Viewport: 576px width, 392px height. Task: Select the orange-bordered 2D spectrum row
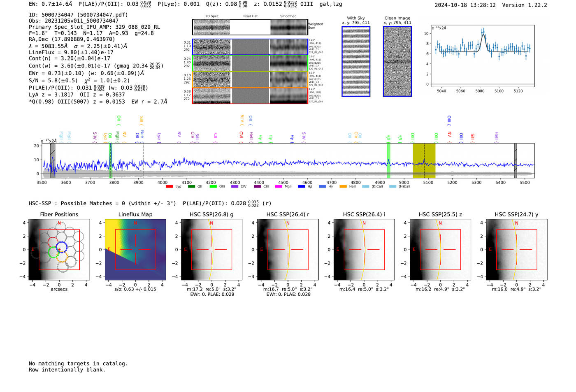(x=250, y=79)
